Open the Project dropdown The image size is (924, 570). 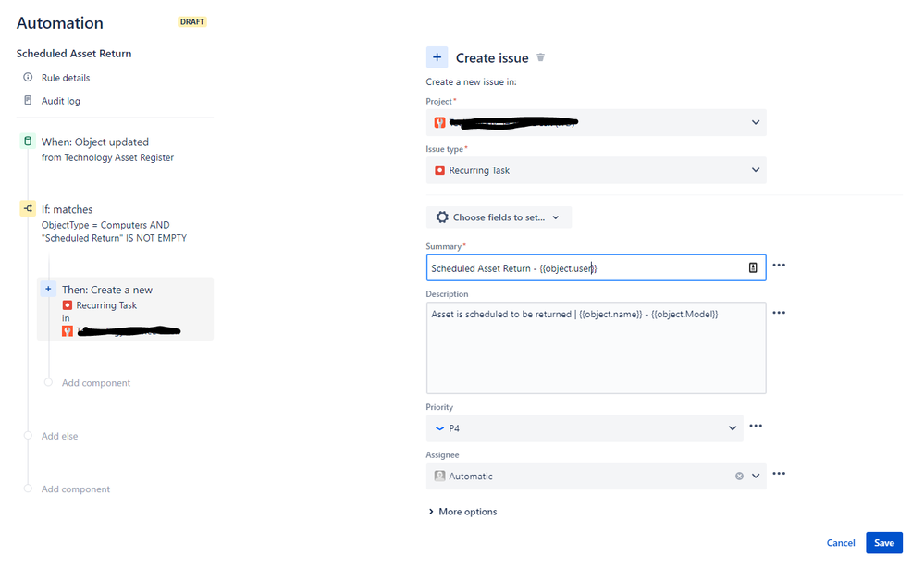[596, 123]
